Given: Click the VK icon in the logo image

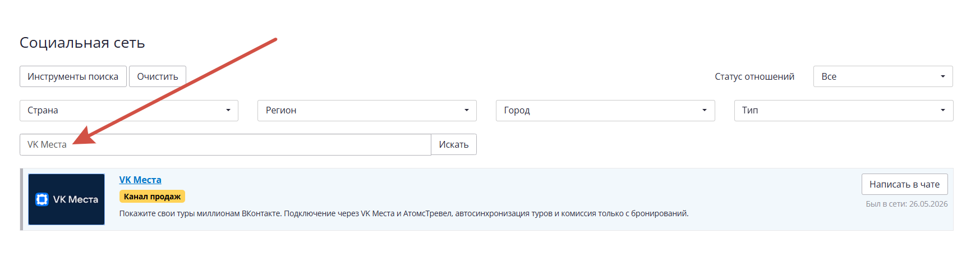Looking at the screenshot, I should coord(42,199).
